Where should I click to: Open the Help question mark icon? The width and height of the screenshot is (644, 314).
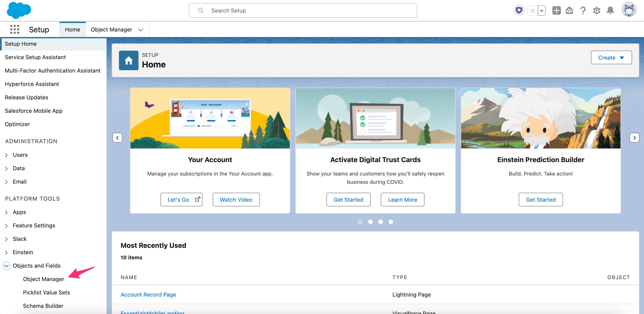click(583, 10)
